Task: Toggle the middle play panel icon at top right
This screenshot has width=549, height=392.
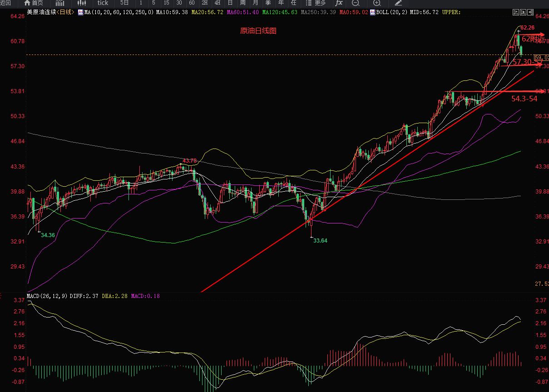Action: [x=523, y=12]
